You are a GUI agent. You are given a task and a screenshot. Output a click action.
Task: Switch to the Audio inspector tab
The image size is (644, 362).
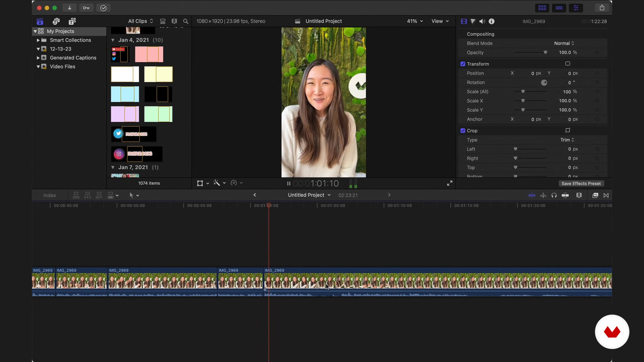click(x=482, y=21)
